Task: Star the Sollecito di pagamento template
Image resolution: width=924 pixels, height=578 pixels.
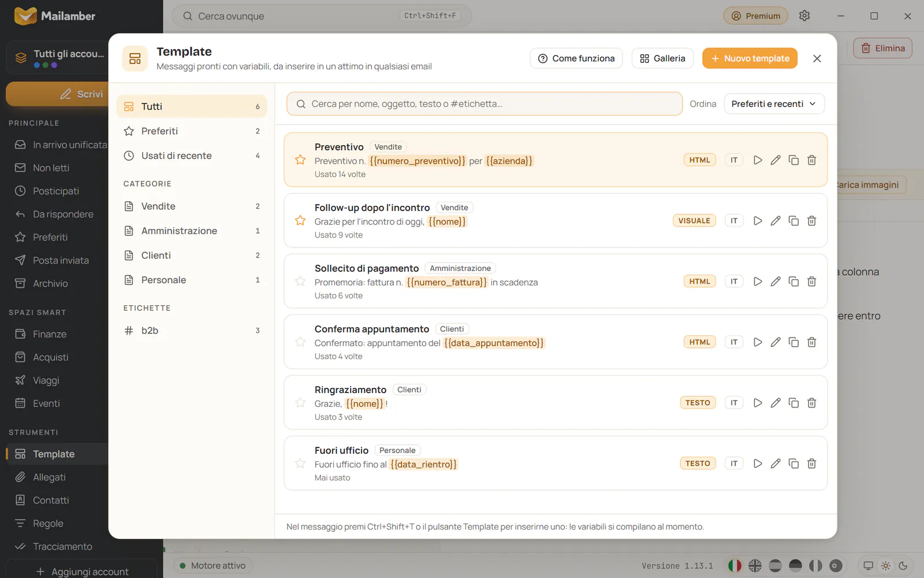Action: (300, 281)
